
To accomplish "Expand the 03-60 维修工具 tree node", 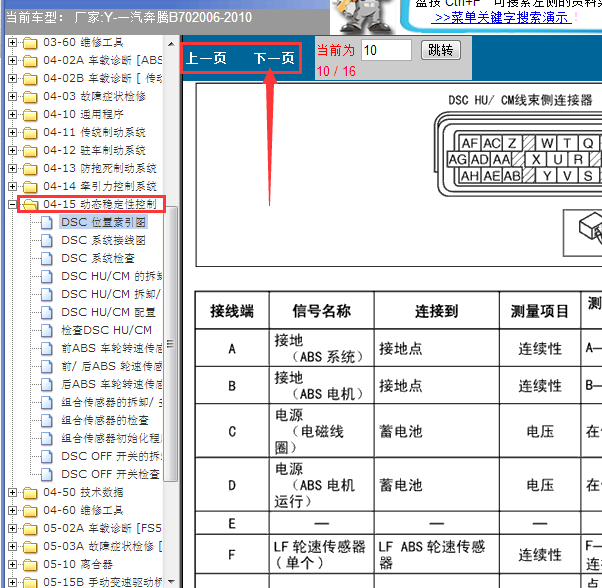I will click(12, 42).
